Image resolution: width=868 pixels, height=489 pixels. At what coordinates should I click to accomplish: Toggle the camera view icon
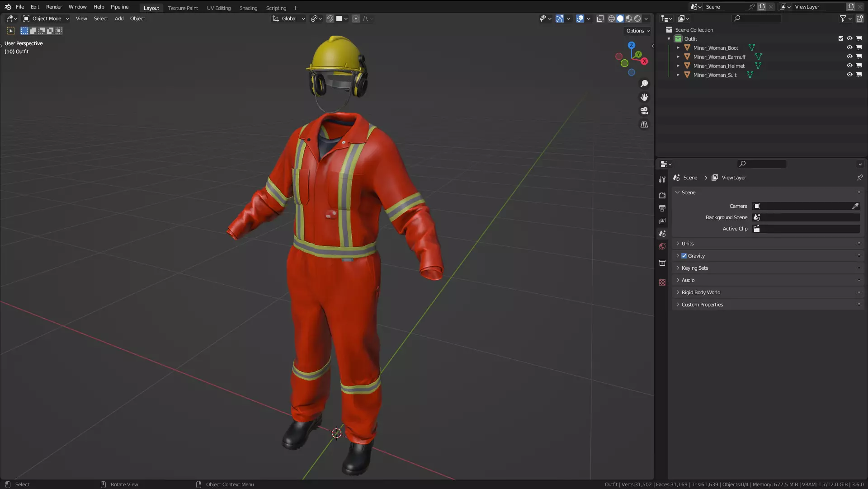[x=644, y=111]
